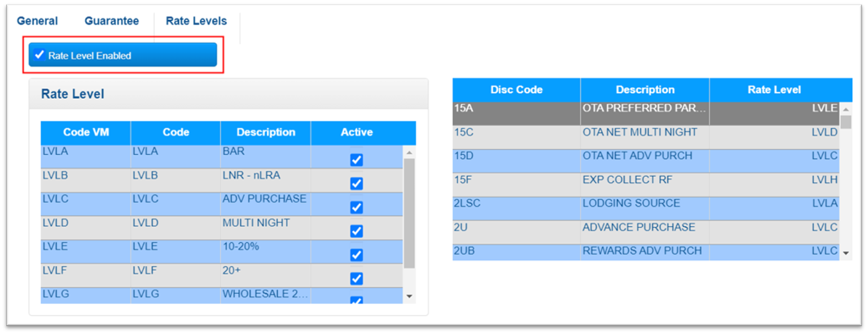Screen dimensions: 868x334
Task: Sort by the Disc Code column header
Action: [x=516, y=90]
